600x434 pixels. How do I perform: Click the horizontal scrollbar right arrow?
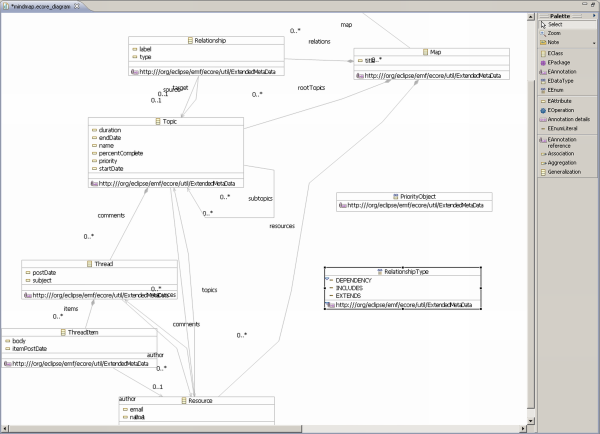point(523,429)
